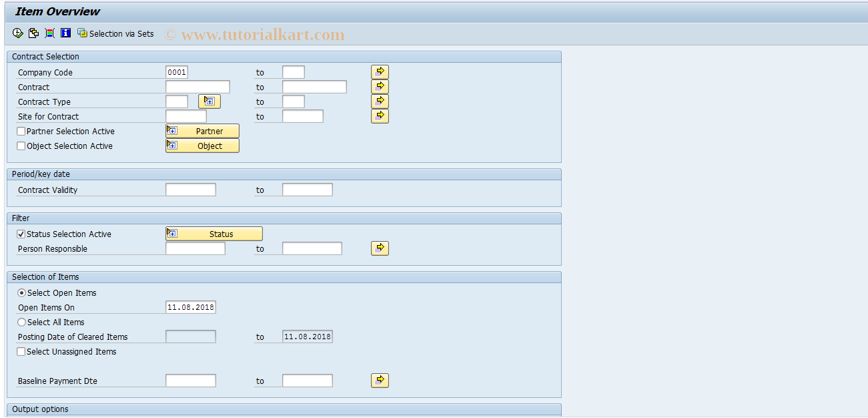868x418 pixels.
Task: Click the Filter group title
Action: 21,218
